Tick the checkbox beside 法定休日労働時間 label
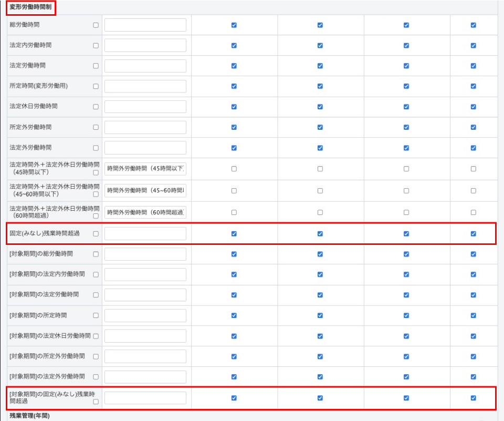Viewport: 504px width, 421px height. (x=96, y=107)
